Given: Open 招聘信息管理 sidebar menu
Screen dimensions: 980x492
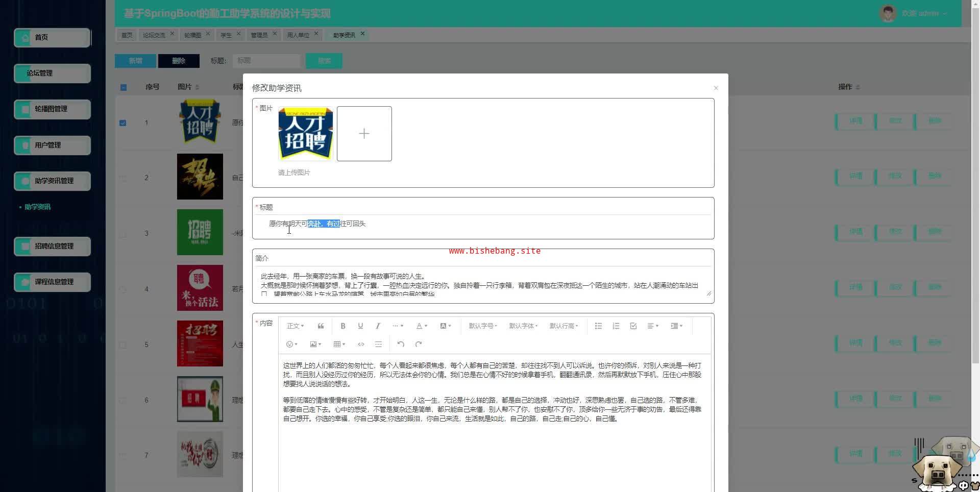Looking at the screenshot, I should (x=52, y=247).
